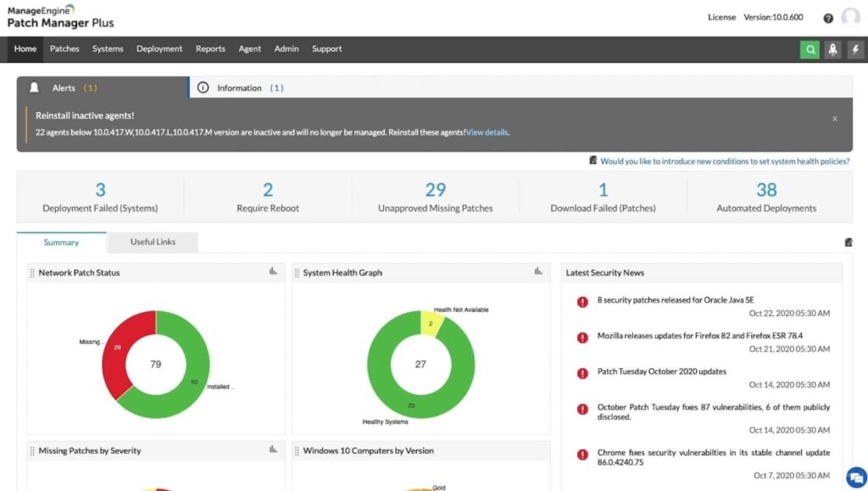Open the Patches menu

point(64,49)
